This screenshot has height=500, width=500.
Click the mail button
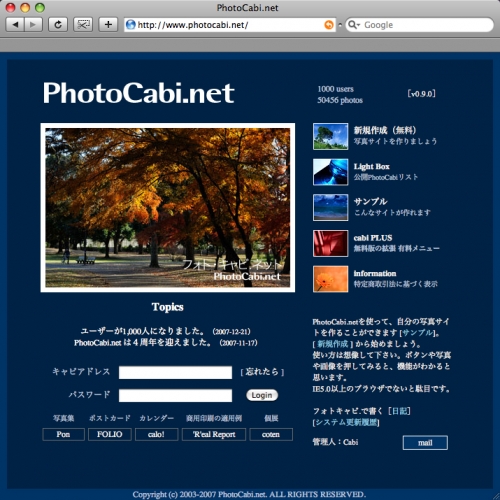425,443
